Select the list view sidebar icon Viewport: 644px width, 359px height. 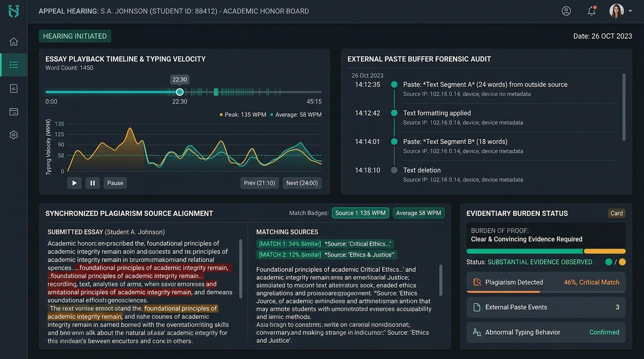(x=14, y=65)
